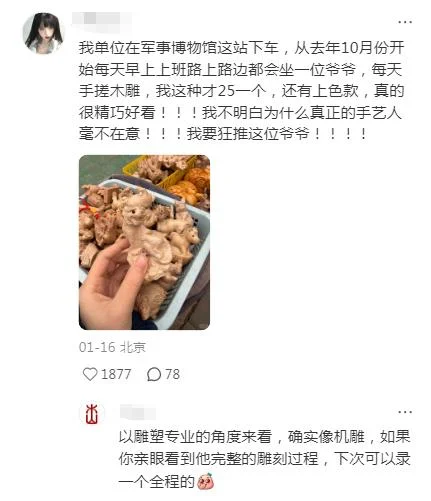Click the post line mentioning 25一个
Screen dimensions: 431x501
point(241,91)
